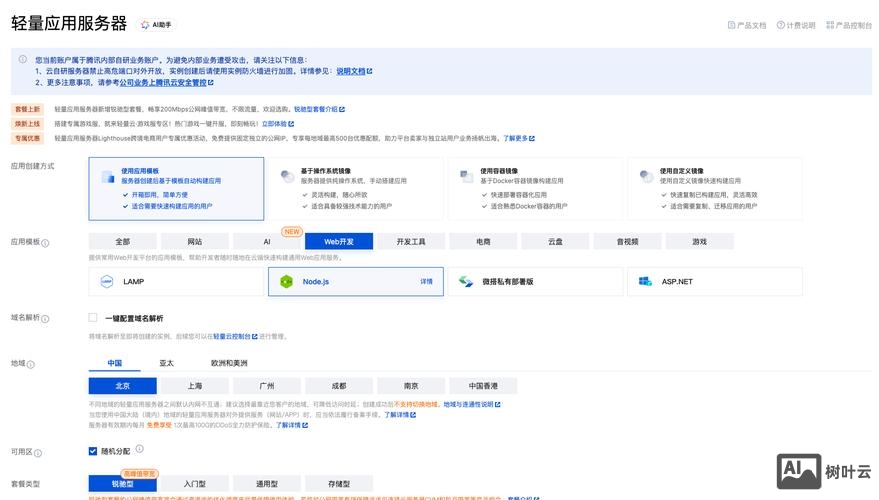Open Node.js 详情 link
The height and width of the screenshot is (500, 879).
pos(427,281)
